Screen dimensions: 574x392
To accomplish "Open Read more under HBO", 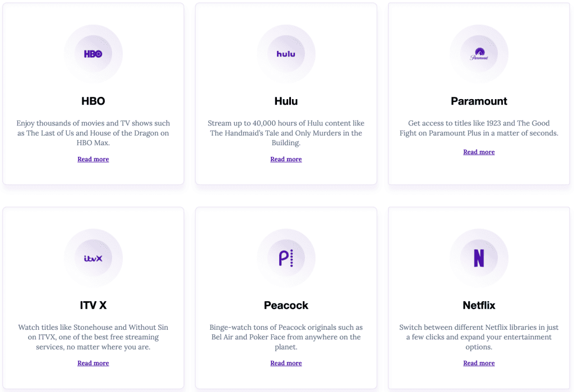I will point(93,159).
